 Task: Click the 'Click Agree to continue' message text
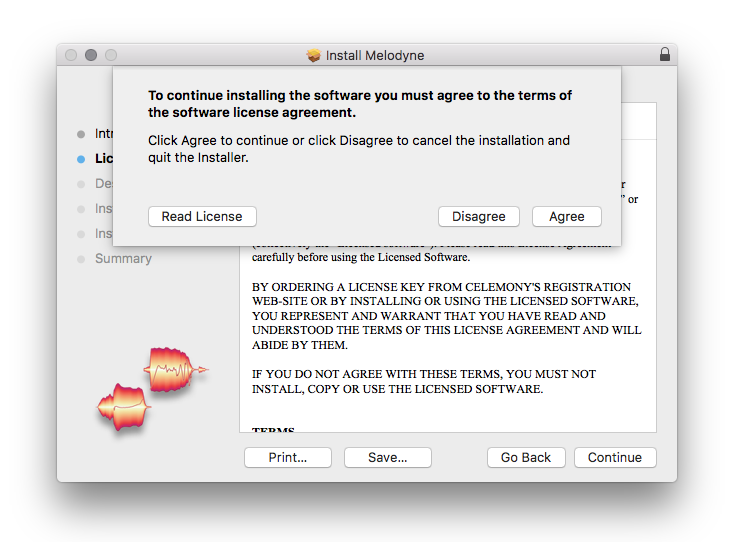[x=359, y=149]
